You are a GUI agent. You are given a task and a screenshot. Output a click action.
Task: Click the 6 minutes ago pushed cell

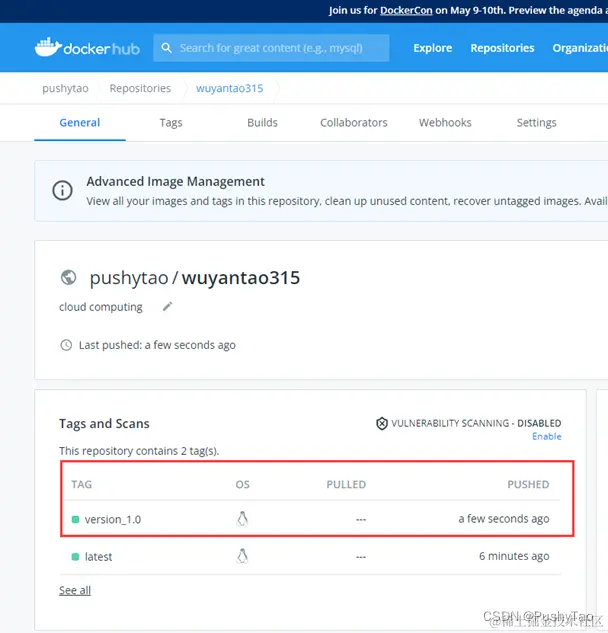514,556
